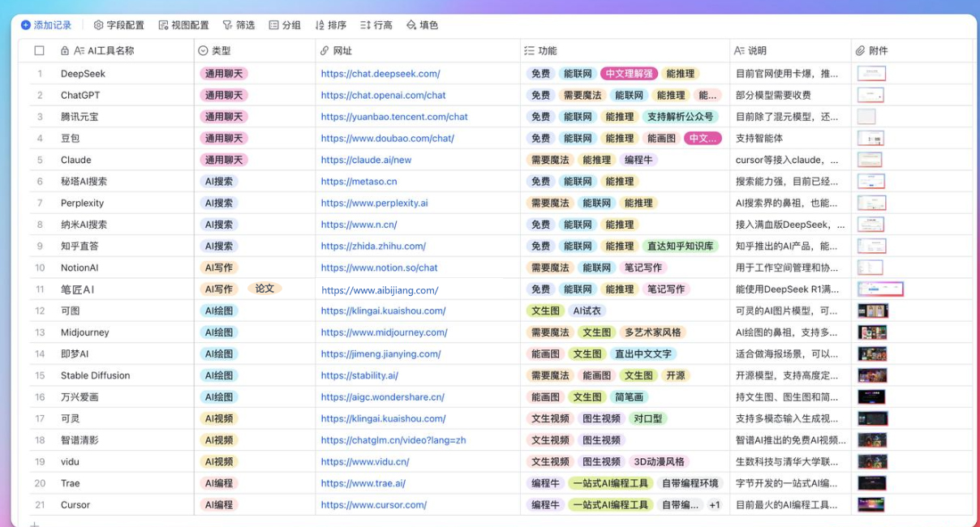Click the 添加记录 add record button
The height and width of the screenshot is (527, 980).
[46, 25]
